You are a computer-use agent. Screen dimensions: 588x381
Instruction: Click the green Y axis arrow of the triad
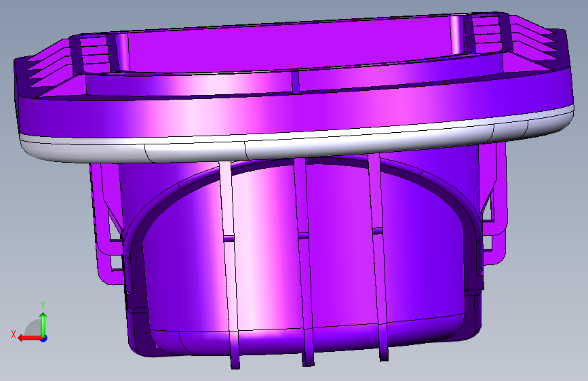click(43, 324)
